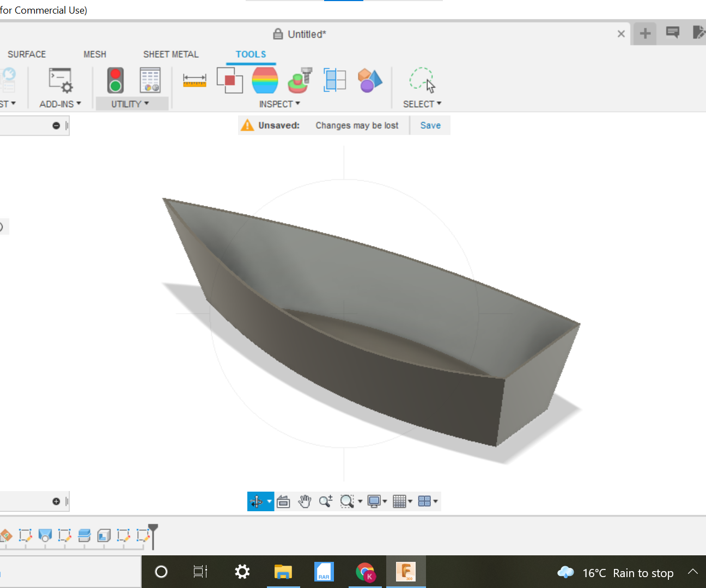Open the ADD-INS dropdown

pyautogui.click(x=60, y=103)
